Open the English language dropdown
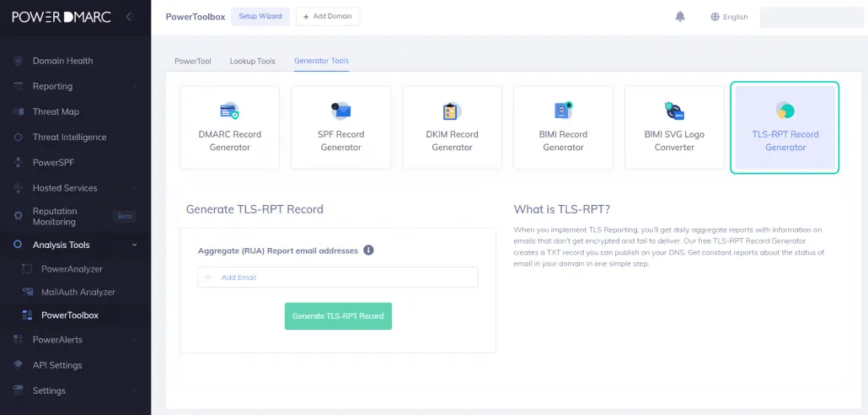The height and width of the screenshot is (415, 868). click(x=729, y=17)
